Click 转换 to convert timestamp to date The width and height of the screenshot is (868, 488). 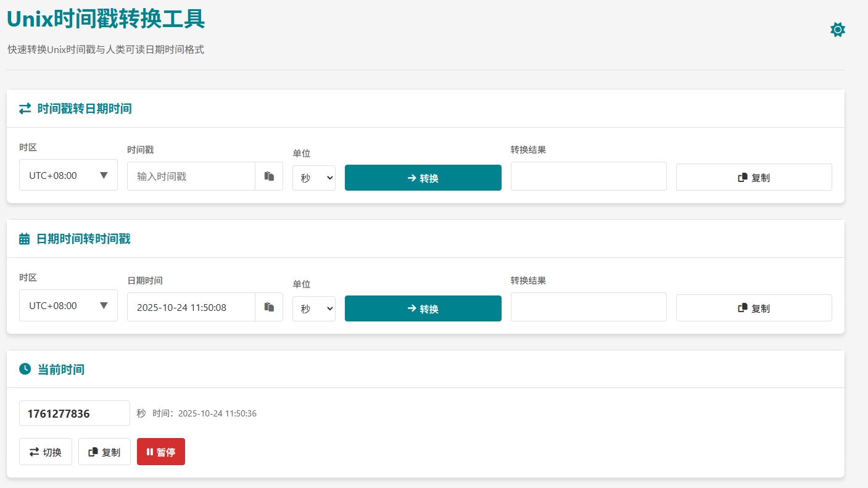coord(423,178)
